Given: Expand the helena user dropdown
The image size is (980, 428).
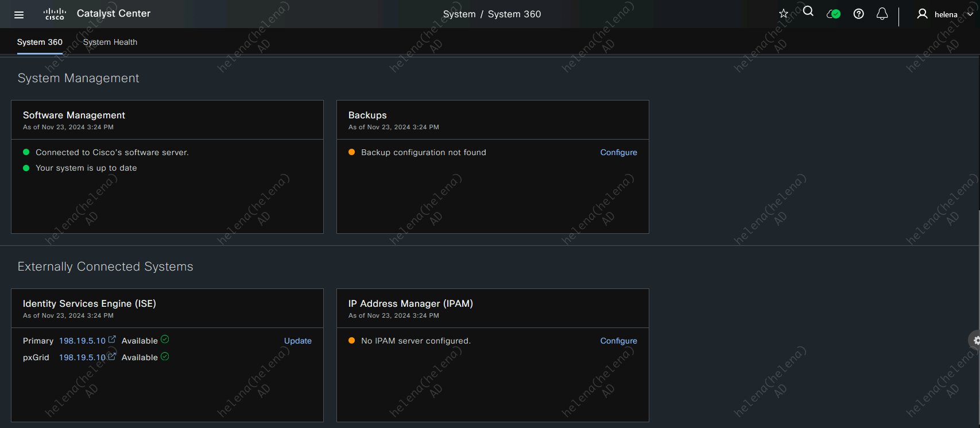Looking at the screenshot, I should [x=970, y=14].
